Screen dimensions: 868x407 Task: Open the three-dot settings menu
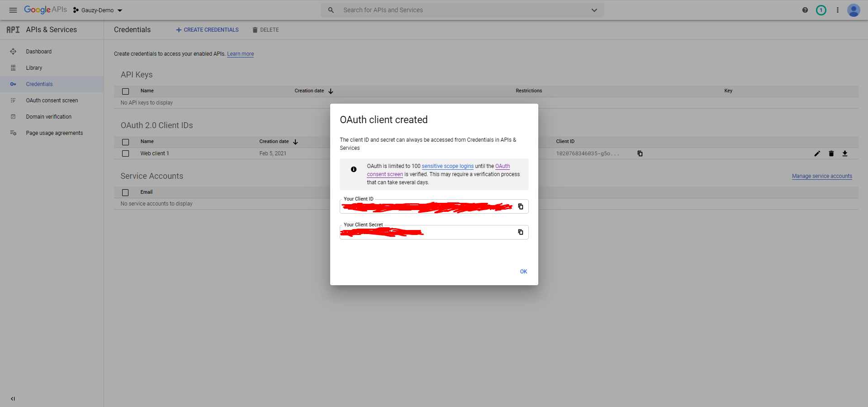tap(838, 10)
